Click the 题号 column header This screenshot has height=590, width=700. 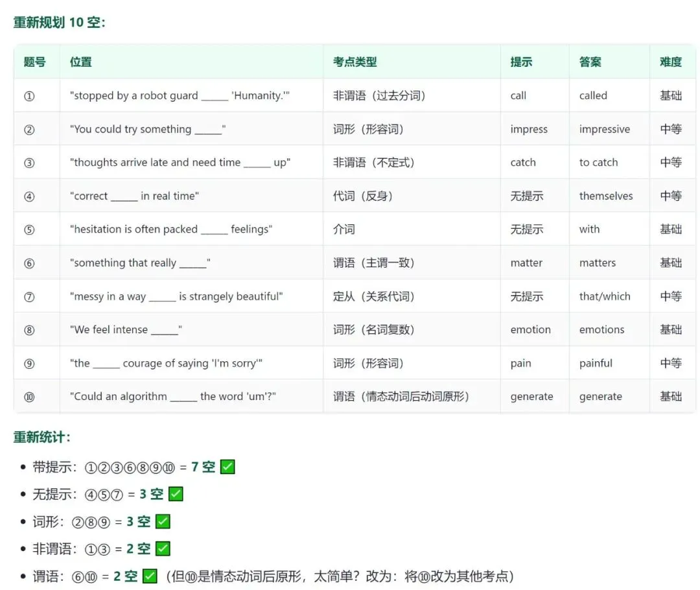35,62
